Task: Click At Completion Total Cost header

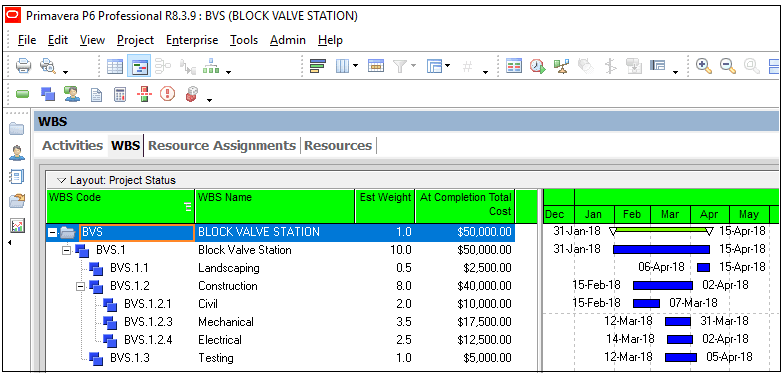Action: [465, 206]
